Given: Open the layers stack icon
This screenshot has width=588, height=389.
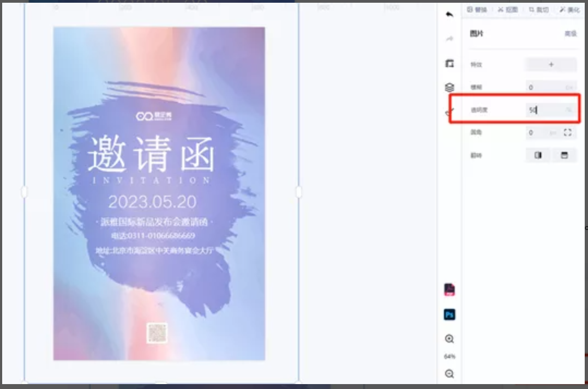Looking at the screenshot, I should pyautogui.click(x=449, y=87).
